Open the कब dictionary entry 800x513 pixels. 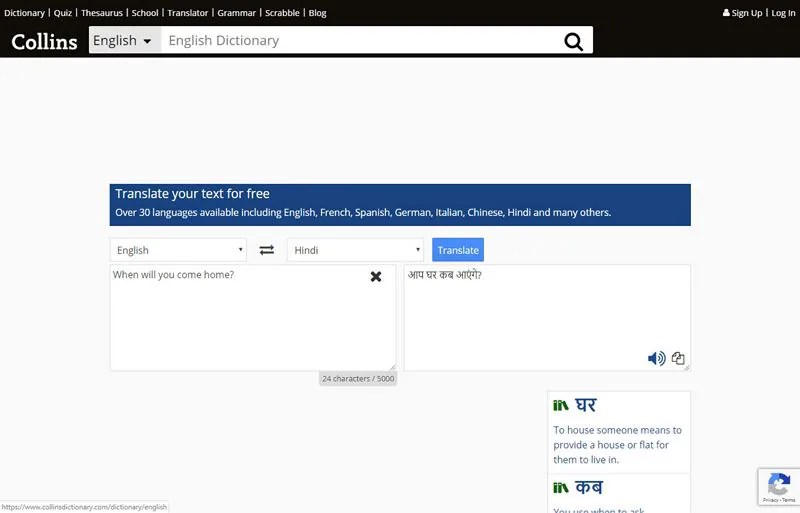[589, 487]
